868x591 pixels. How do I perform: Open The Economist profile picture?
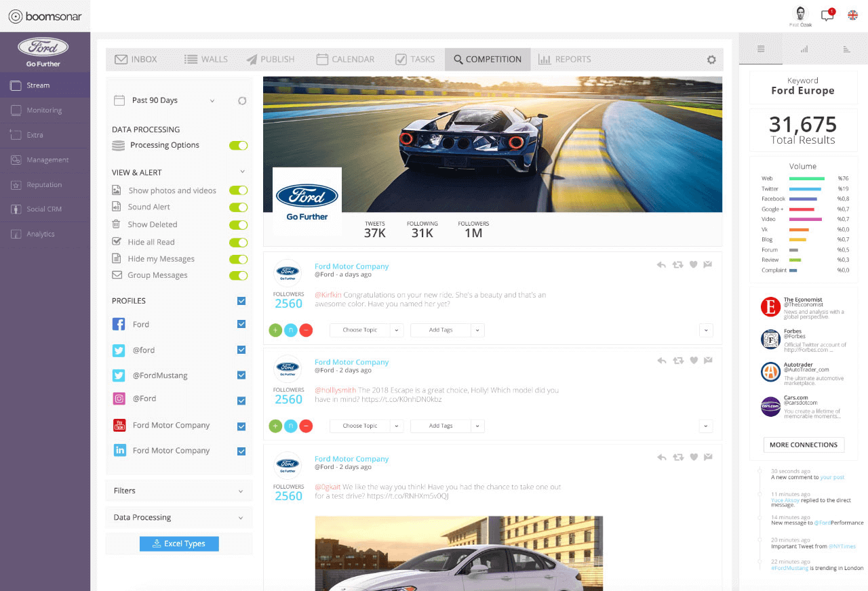(x=770, y=307)
